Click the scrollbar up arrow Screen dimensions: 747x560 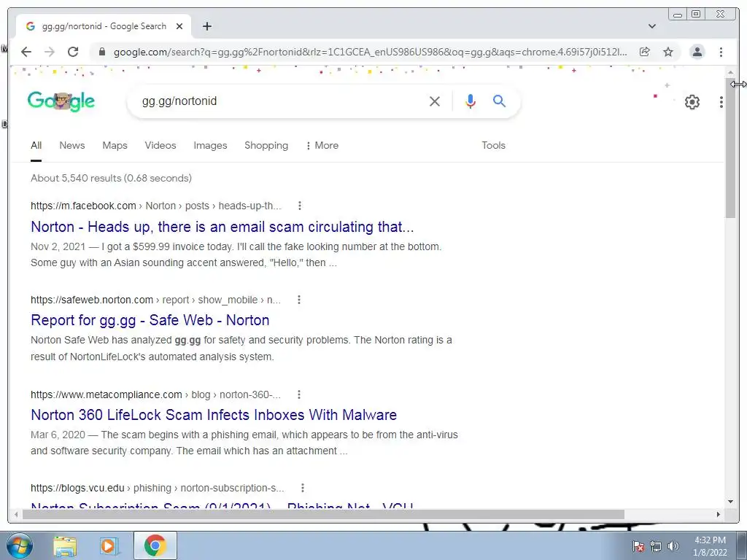tap(731, 72)
